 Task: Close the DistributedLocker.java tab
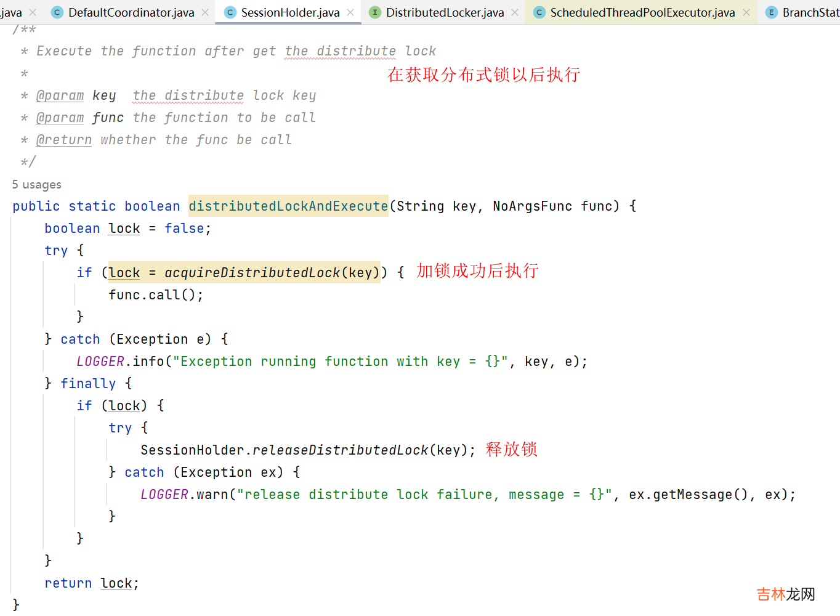515,12
